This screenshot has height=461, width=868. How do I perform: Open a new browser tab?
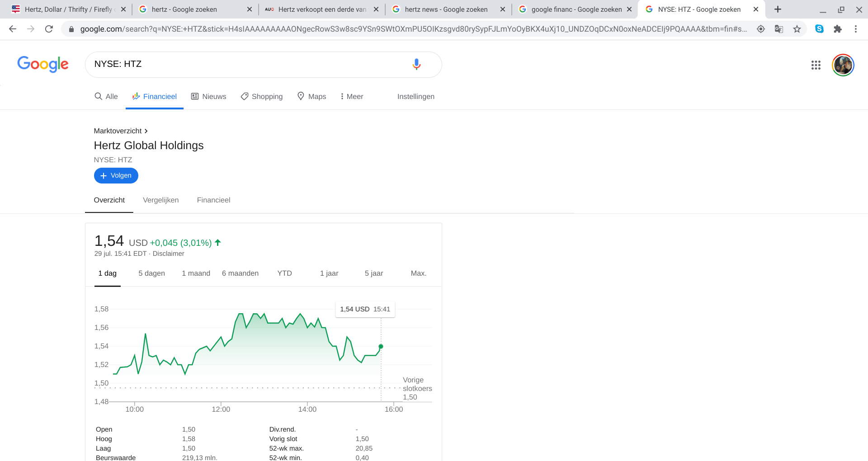click(778, 9)
